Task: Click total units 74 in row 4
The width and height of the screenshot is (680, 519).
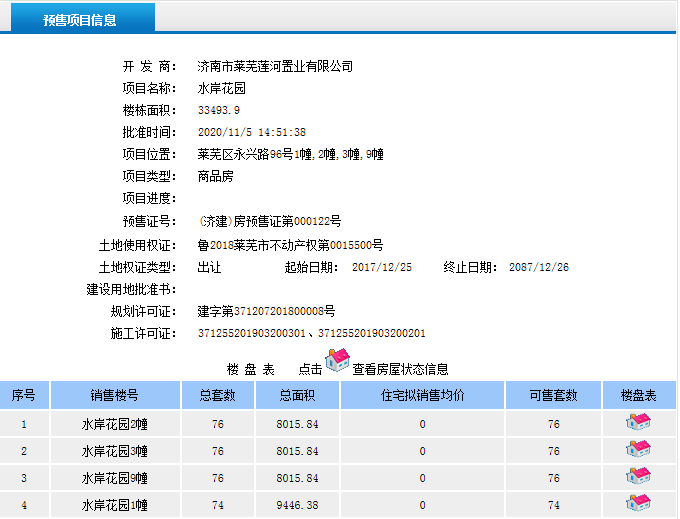Action: click(218, 505)
